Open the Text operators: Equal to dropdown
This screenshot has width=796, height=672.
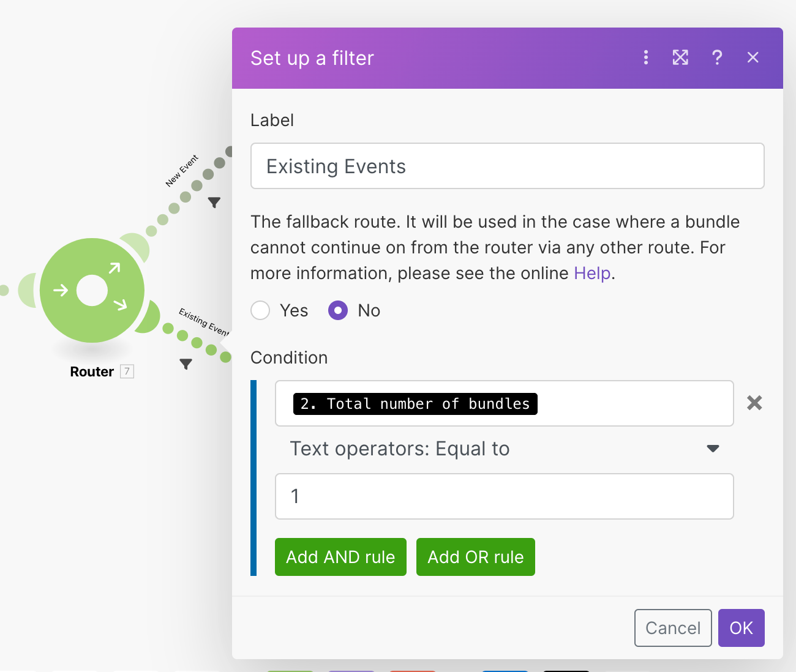(505, 449)
